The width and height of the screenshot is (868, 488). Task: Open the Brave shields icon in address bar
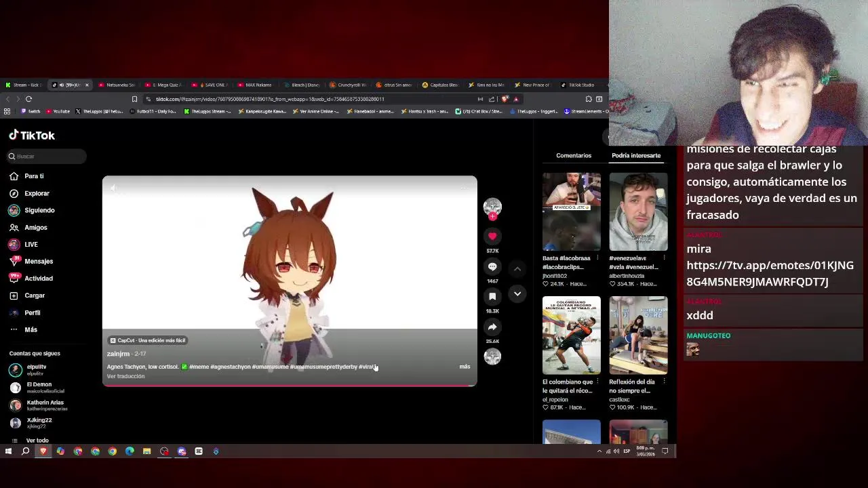505,99
